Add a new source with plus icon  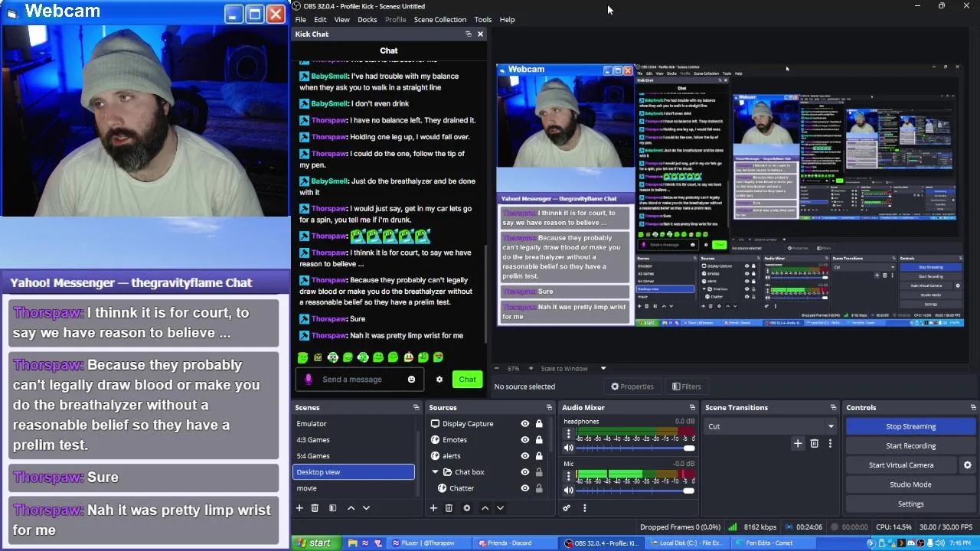click(x=433, y=508)
